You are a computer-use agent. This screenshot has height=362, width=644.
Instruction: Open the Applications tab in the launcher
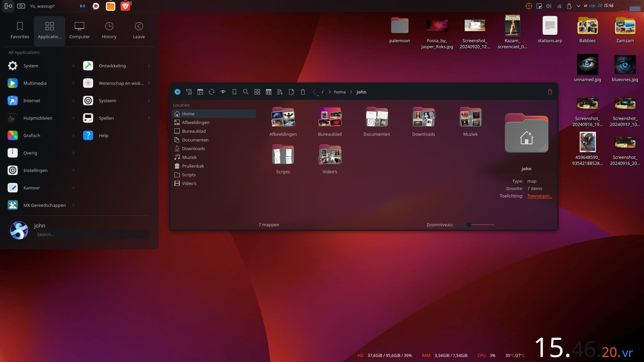[x=49, y=31]
